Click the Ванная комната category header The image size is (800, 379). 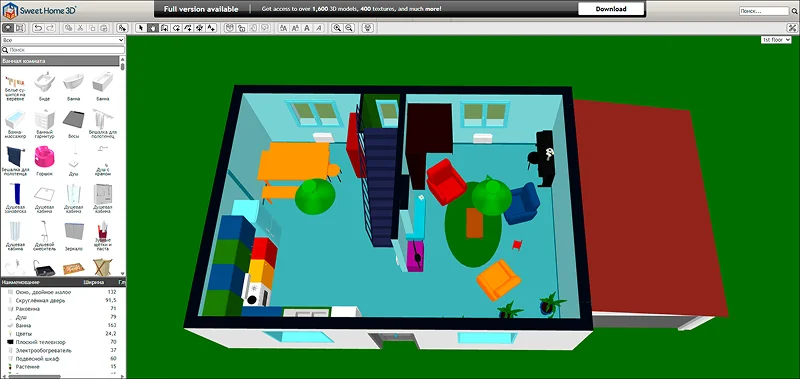pyautogui.click(x=60, y=61)
